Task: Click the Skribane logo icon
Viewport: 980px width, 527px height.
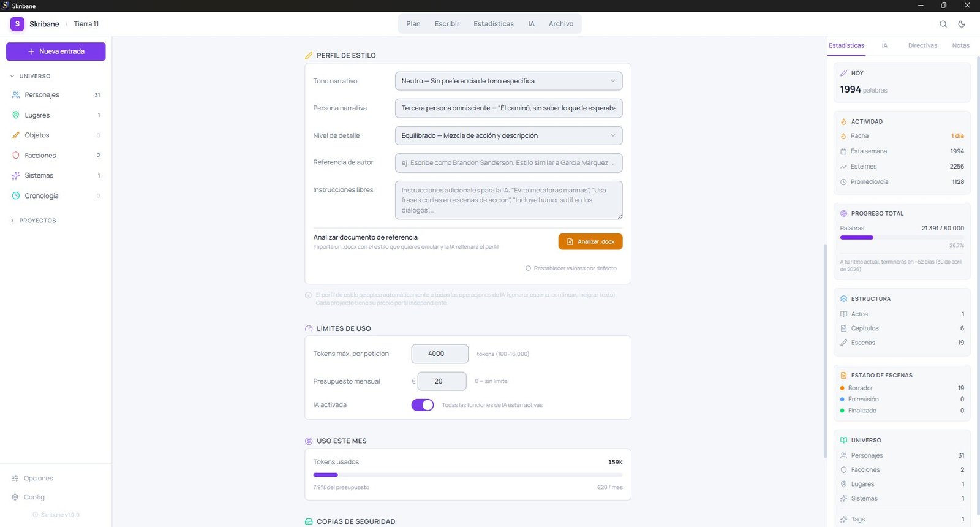Action: click(x=17, y=24)
